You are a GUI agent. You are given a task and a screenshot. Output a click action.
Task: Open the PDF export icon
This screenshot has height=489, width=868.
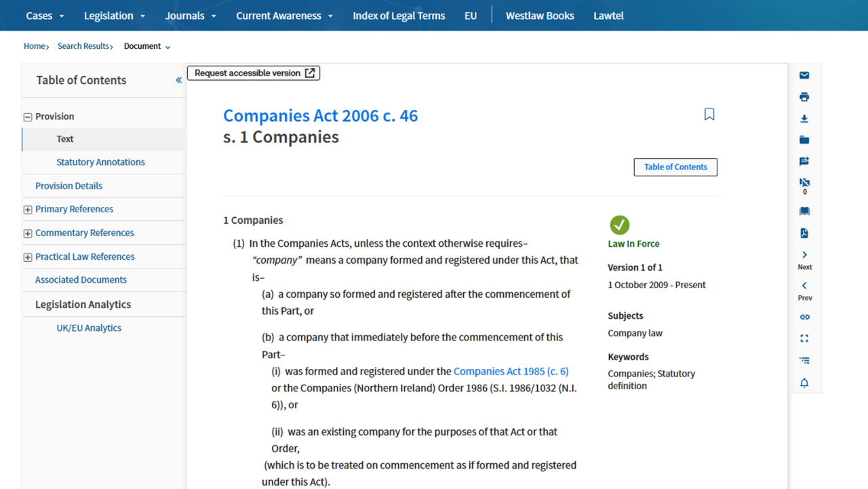[804, 233]
